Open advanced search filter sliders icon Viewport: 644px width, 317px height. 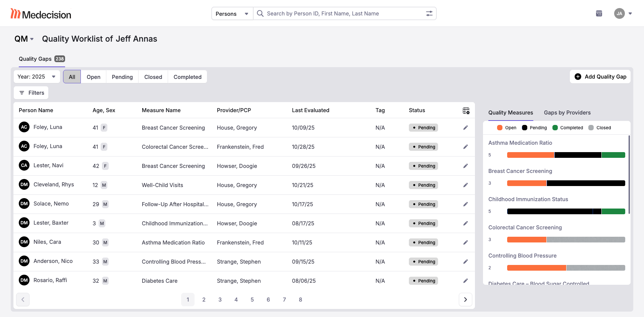coord(429,13)
